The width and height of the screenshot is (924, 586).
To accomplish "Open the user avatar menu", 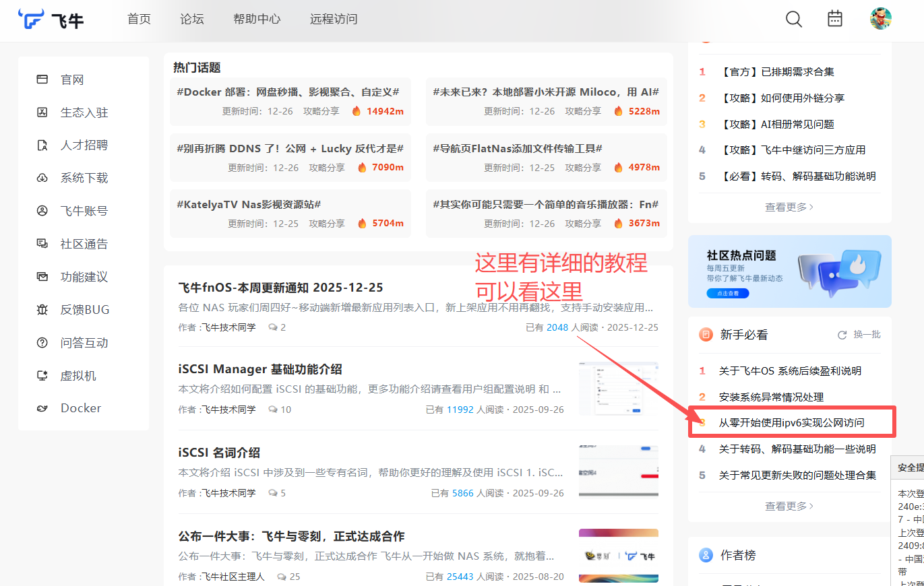I will (881, 18).
